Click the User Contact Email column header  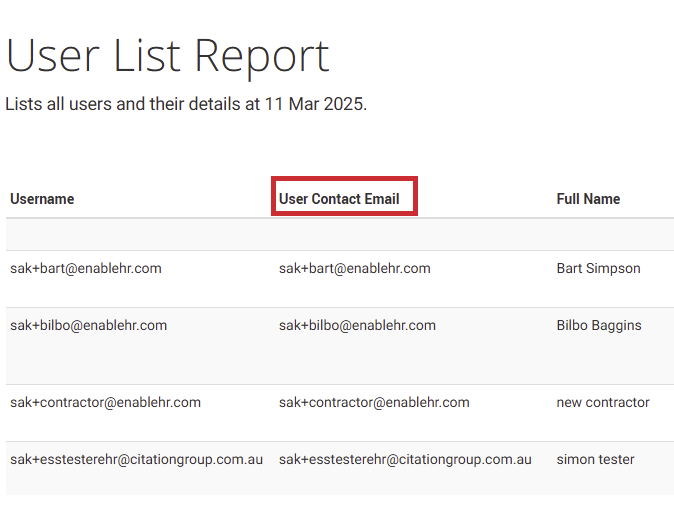click(x=339, y=199)
